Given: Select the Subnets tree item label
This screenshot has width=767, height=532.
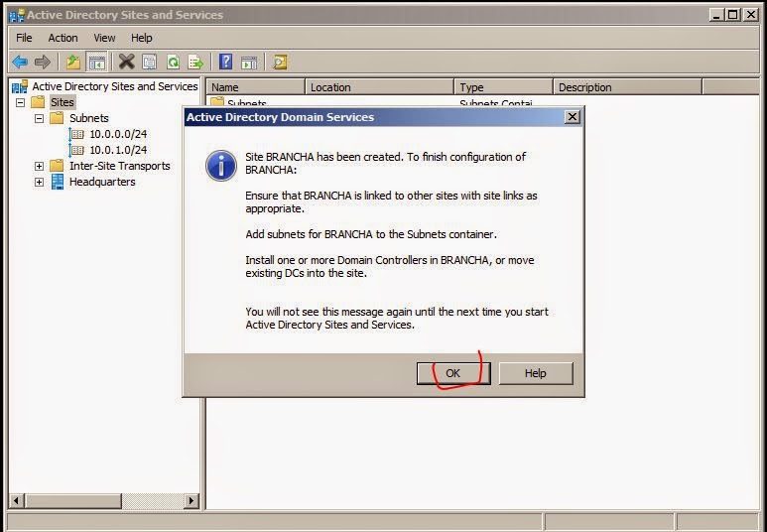Looking at the screenshot, I should coord(89,118).
